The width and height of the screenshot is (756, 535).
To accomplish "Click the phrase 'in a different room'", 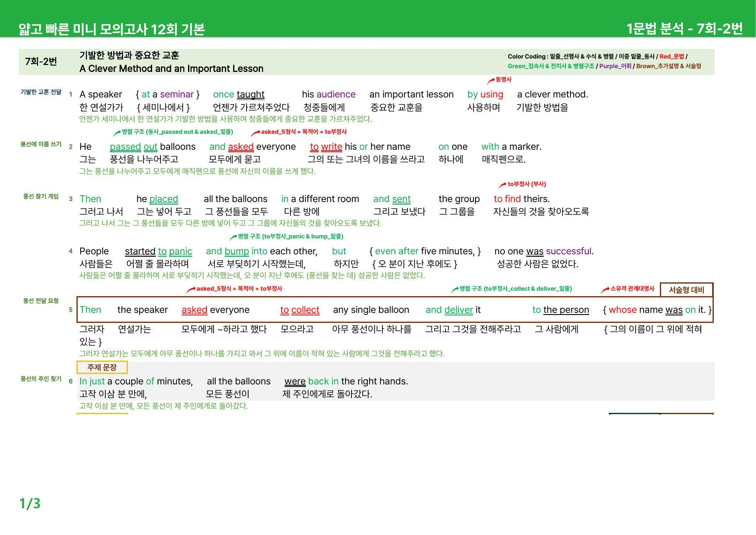I will click(320, 199).
